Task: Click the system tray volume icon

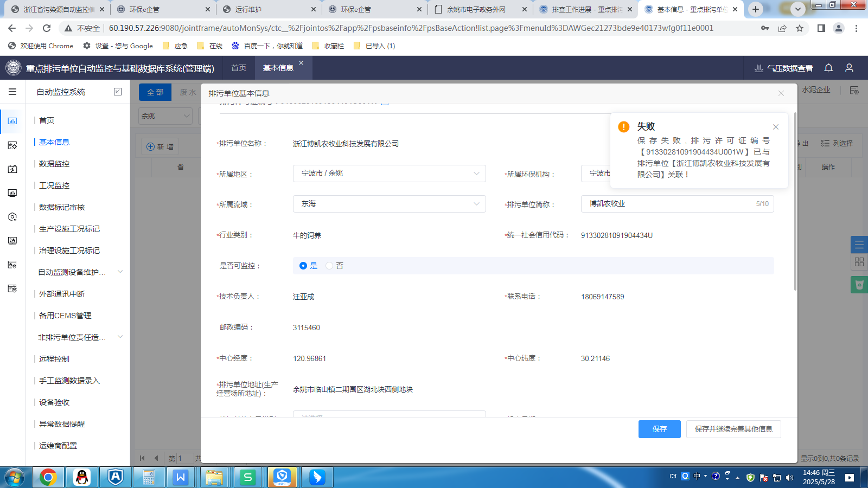Action: tap(789, 477)
